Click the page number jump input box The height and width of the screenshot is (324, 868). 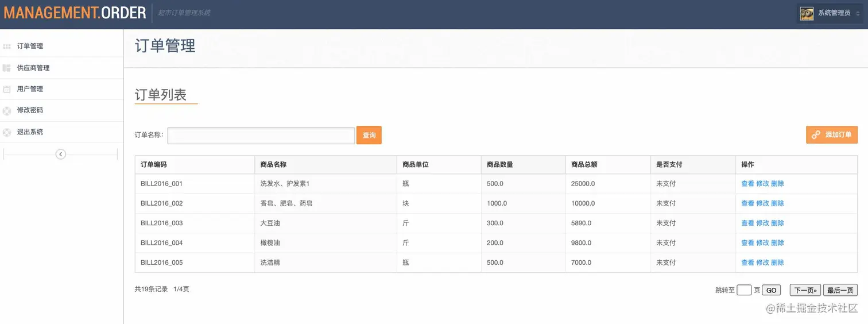744,290
